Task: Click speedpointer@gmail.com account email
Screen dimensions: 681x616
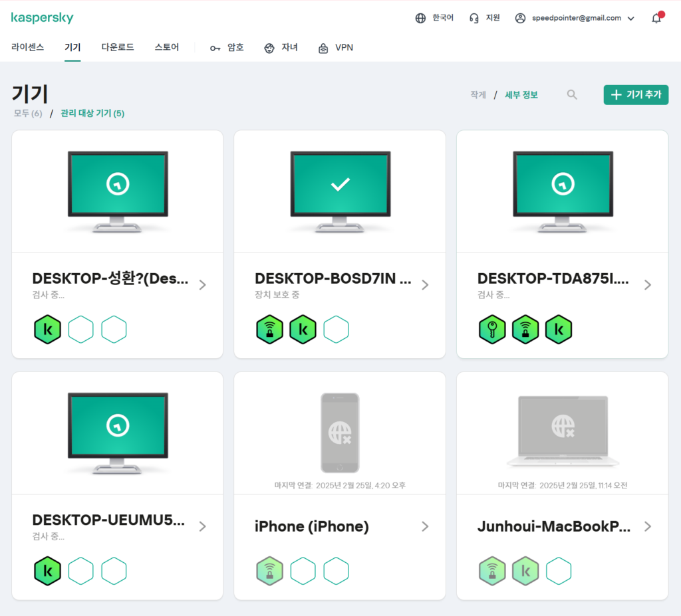Action: [577, 18]
